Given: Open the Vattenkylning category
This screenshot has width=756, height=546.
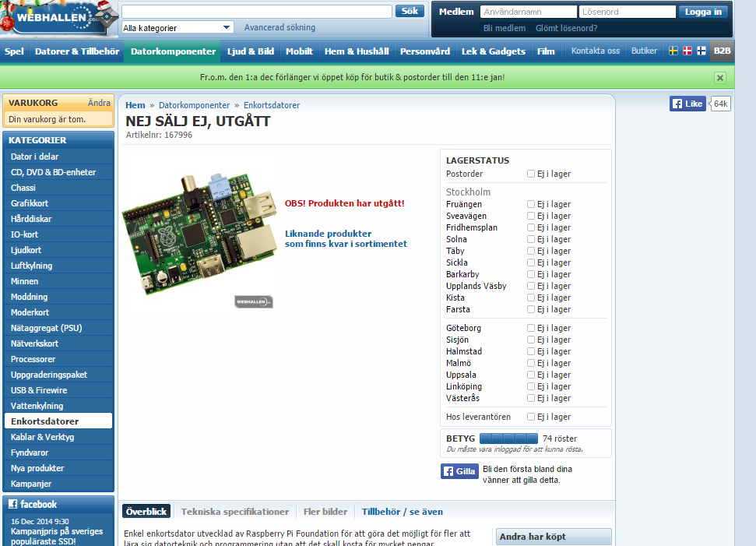Looking at the screenshot, I should point(58,406).
